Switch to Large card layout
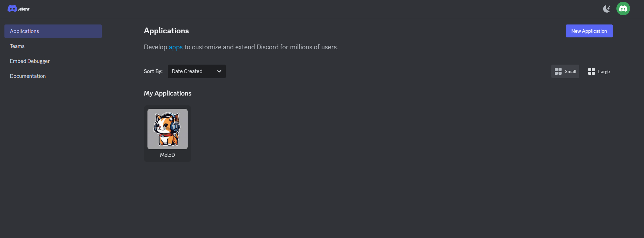This screenshot has height=238, width=644. point(599,71)
